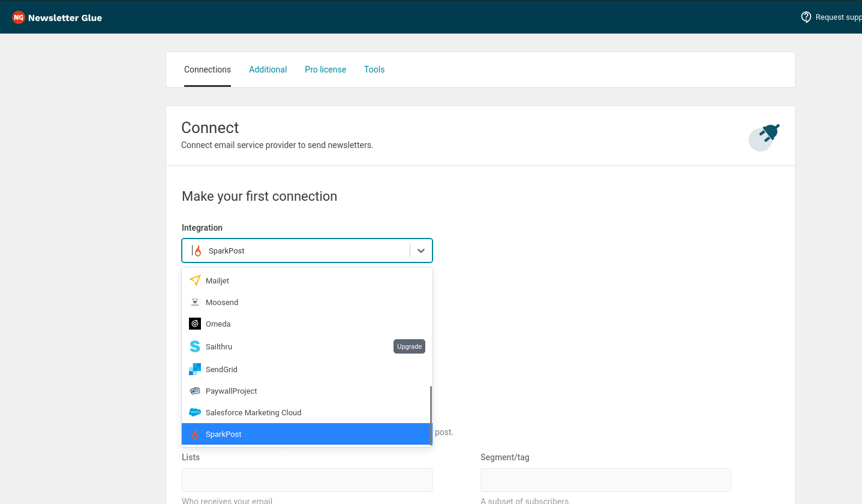The width and height of the screenshot is (862, 504).
Task: Go to the Tools tab
Action: (374, 70)
